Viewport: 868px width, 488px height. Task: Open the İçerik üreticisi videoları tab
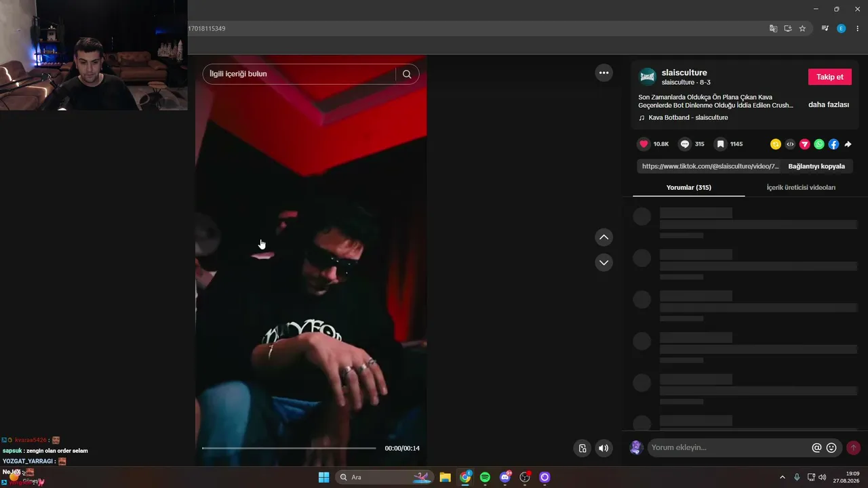pos(801,187)
